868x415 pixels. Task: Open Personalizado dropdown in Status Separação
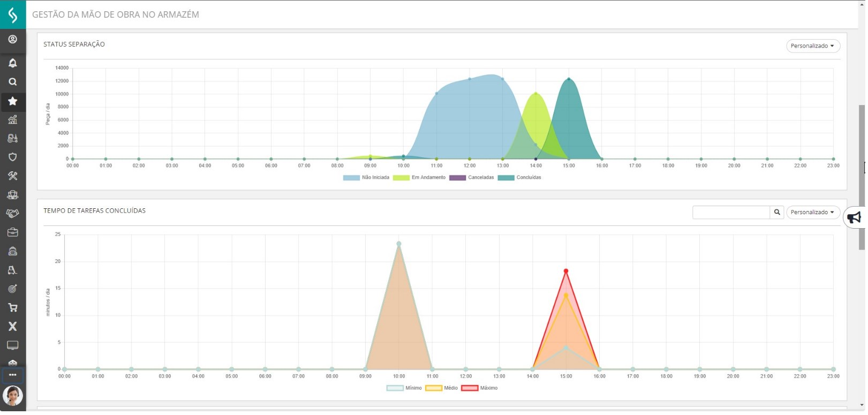pos(813,46)
